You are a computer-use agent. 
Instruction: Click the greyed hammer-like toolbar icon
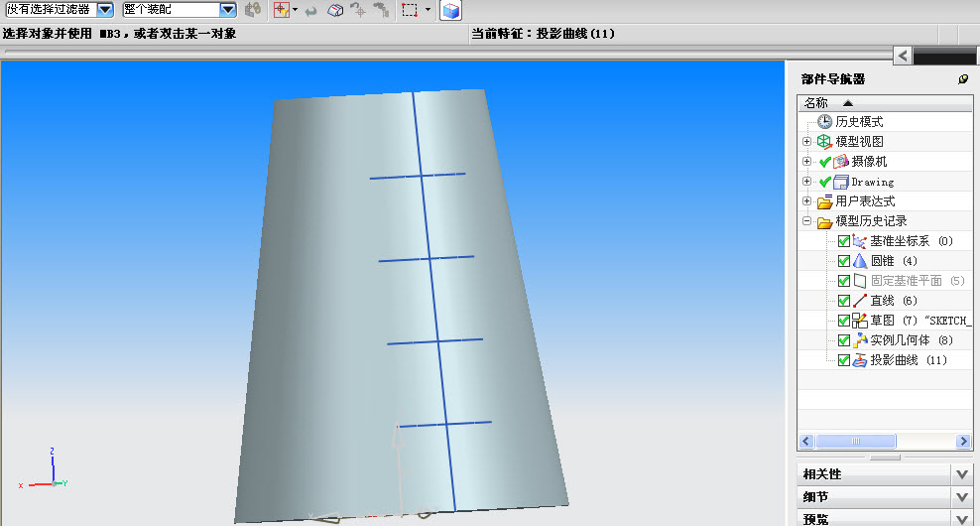[381, 9]
